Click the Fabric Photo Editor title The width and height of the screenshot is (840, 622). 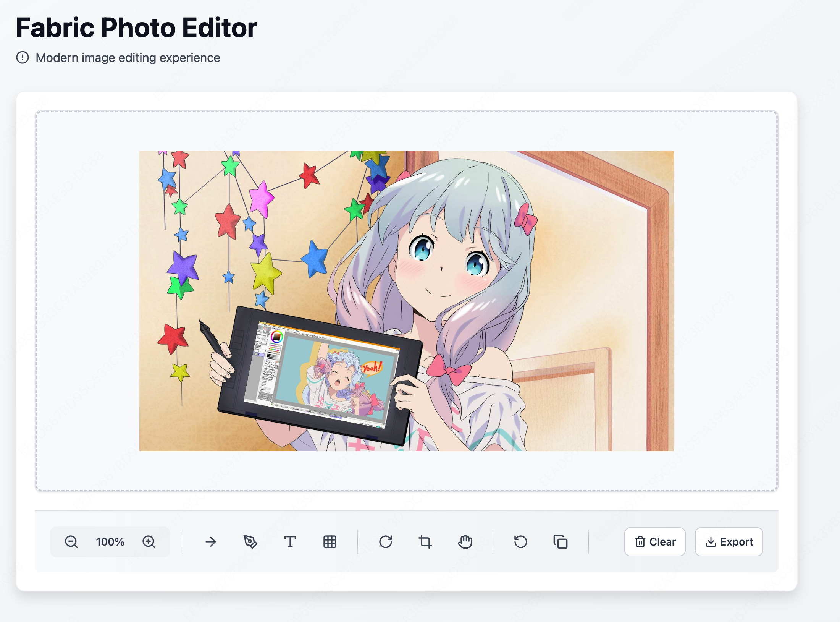pos(137,28)
